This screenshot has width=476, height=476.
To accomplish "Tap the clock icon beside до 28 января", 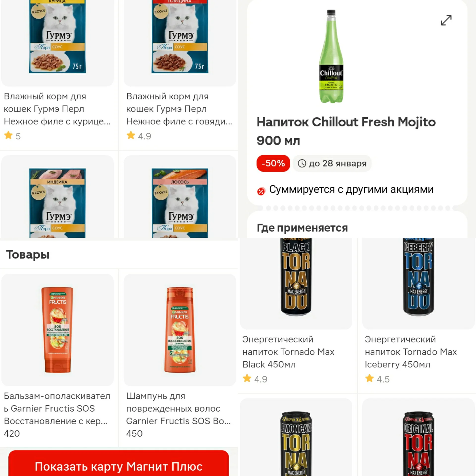I will tap(302, 163).
